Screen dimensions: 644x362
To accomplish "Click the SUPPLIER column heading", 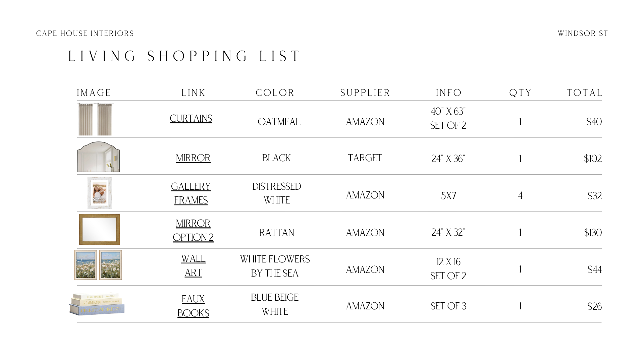I will (x=365, y=93).
